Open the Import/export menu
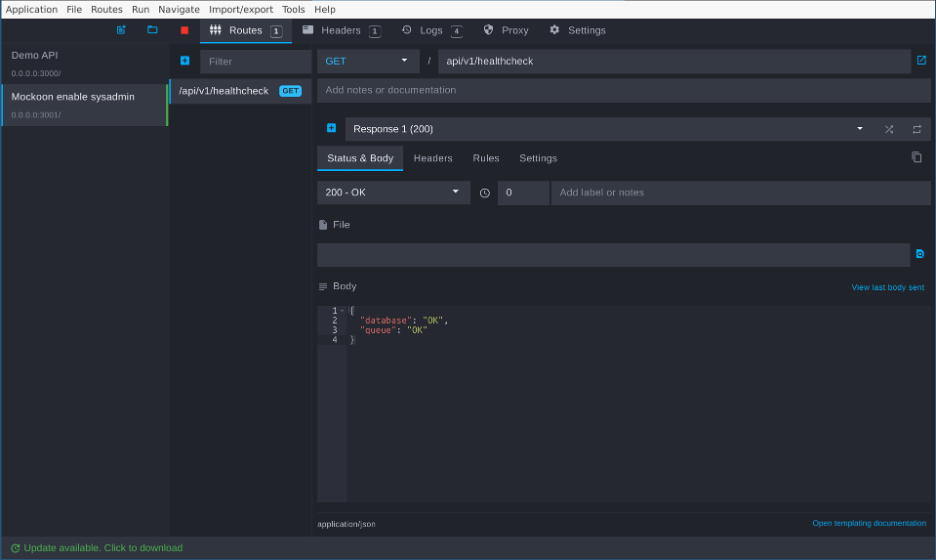The height and width of the screenshot is (560, 936). pos(240,9)
